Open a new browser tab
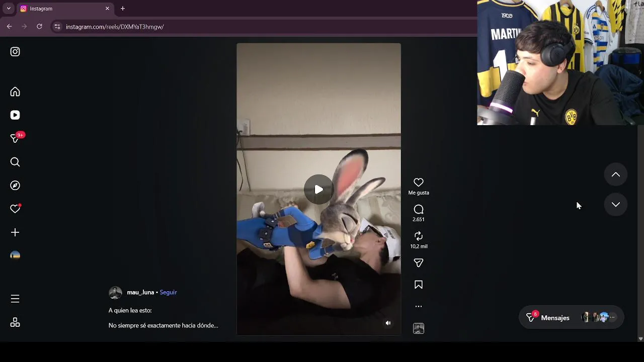 tap(123, 9)
